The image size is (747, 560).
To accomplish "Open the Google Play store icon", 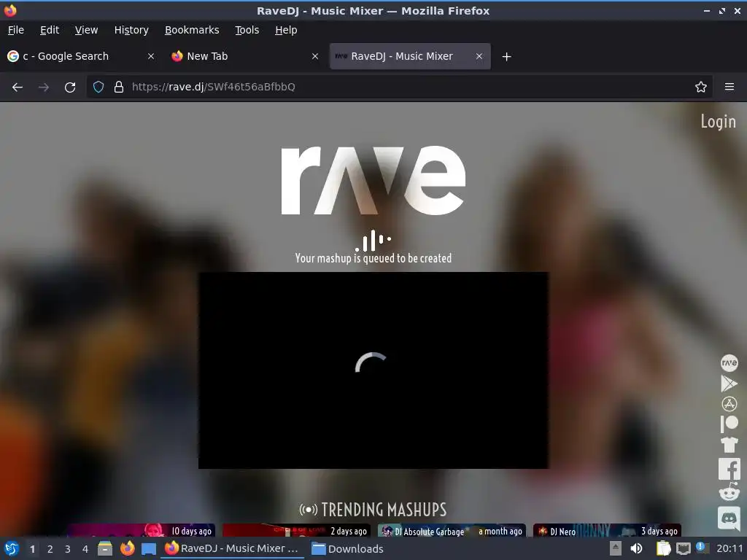I will coord(729,384).
